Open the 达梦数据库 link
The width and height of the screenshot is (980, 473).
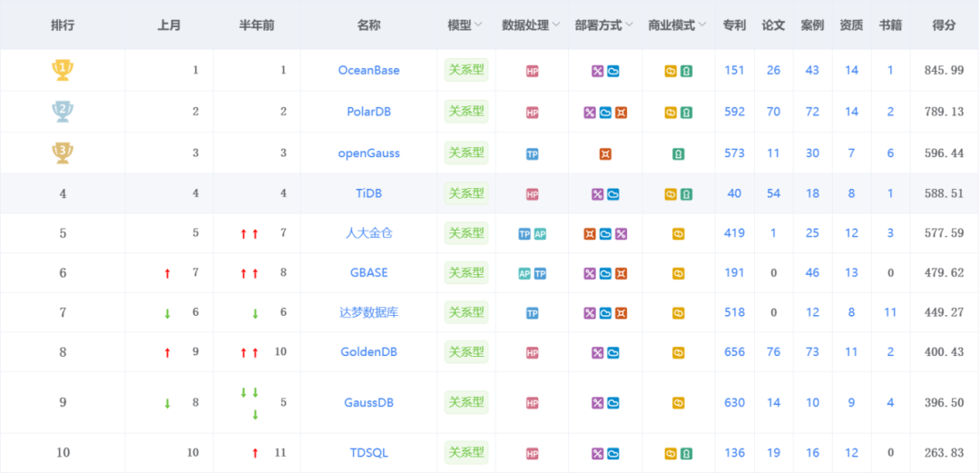368,312
